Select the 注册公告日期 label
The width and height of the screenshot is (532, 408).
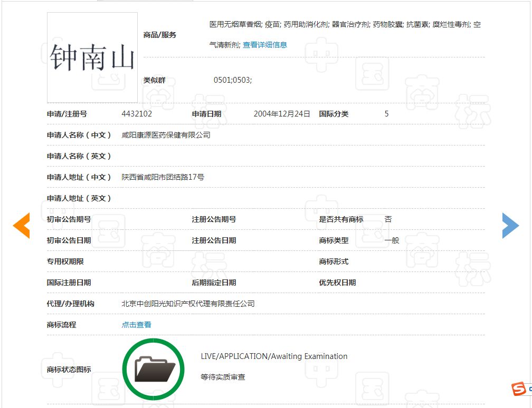tap(214, 240)
